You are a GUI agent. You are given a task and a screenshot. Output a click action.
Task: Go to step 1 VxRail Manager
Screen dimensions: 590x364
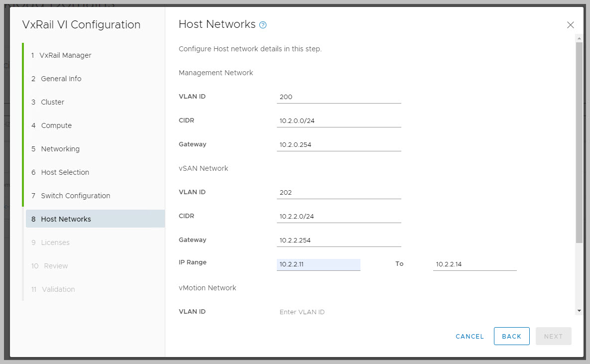tap(66, 55)
